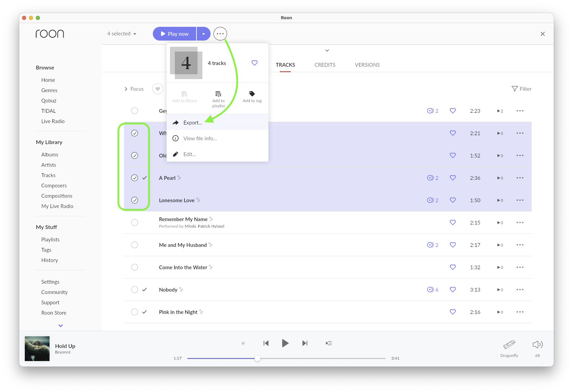Click the Roon logo
The height and width of the screenshot is (392, 573).
[50, 33]
